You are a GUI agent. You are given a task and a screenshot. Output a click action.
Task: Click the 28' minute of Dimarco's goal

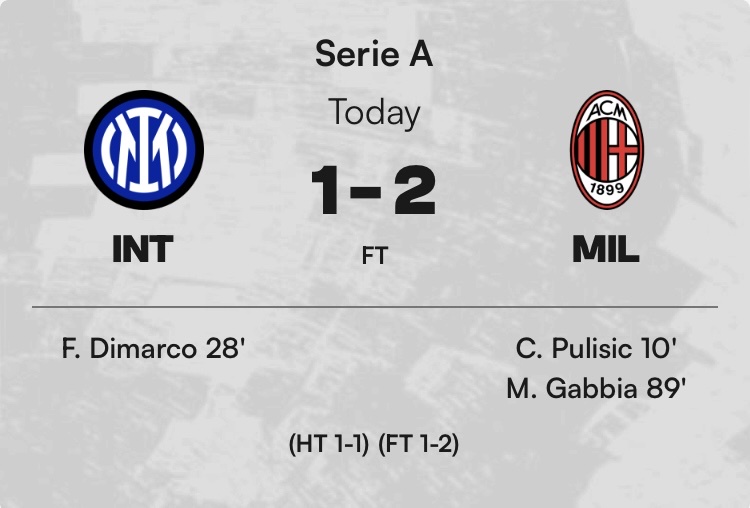pyautogui.click(x=224, y=349)
